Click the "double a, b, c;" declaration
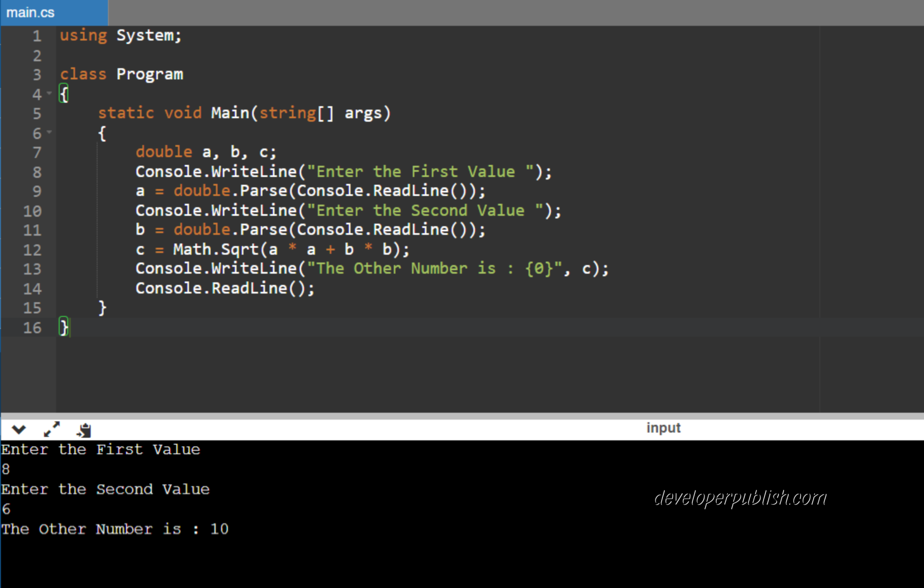This screenshot has height=588, width=924. tap(206, 152)
